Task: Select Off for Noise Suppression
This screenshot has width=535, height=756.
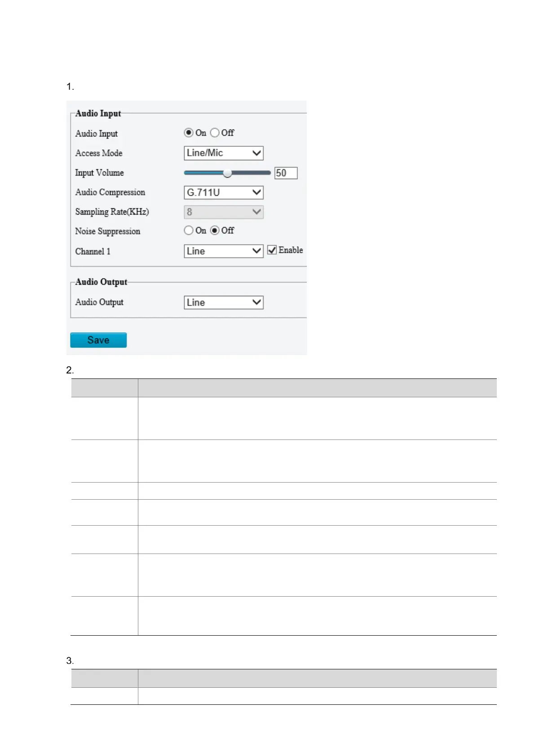Action: [x=215, y=230]
